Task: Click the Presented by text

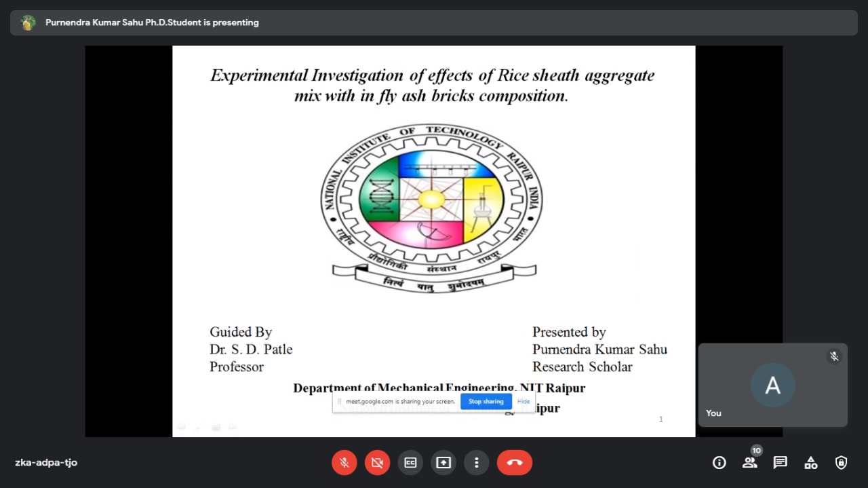Action: pyautogui.click(x=569, y=332)
